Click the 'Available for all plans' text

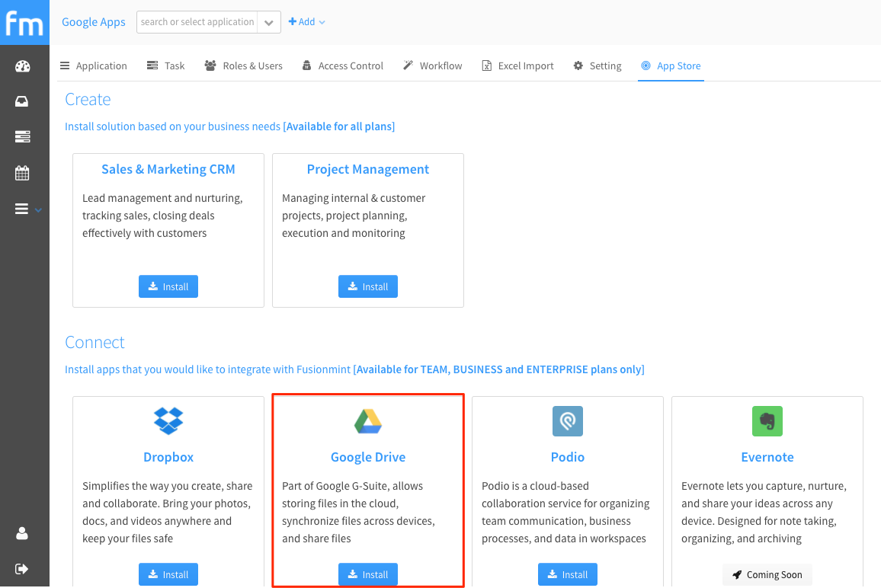339,126
